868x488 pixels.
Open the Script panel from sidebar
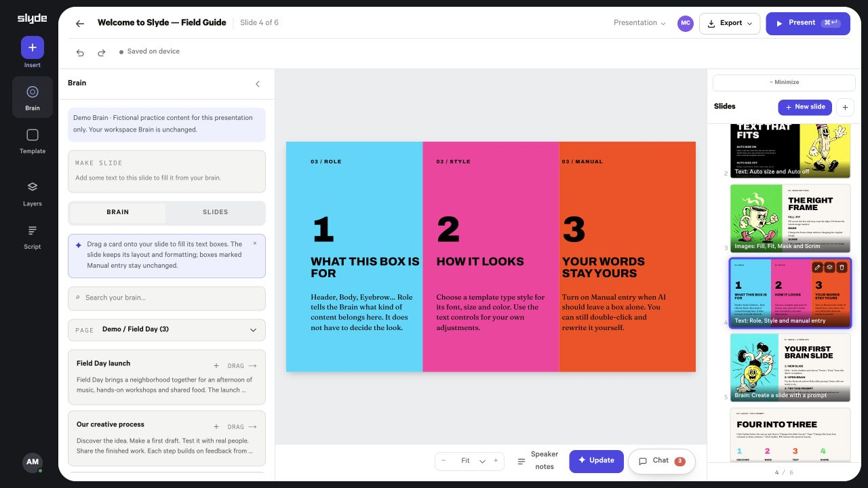point(33,237)
